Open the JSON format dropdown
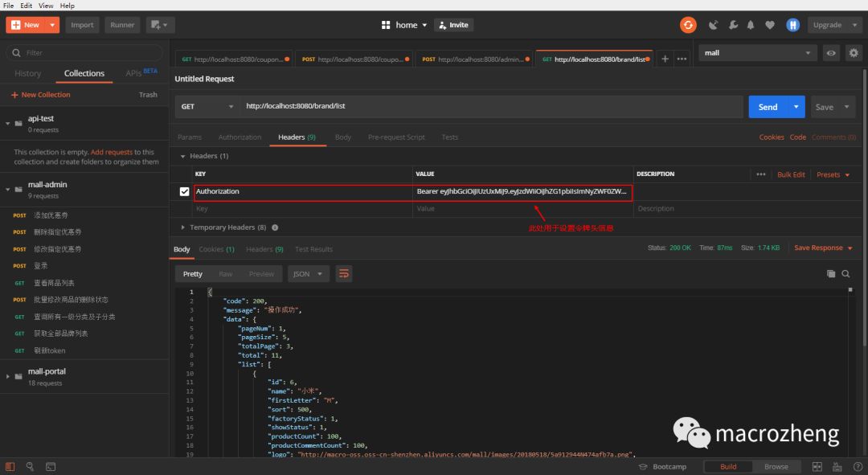 click(309, 274)
